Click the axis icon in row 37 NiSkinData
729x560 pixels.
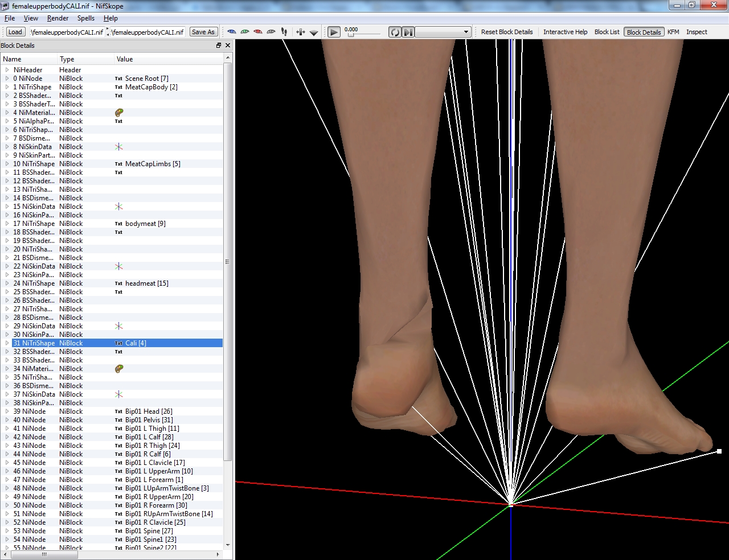pyautogui.click(x=118, y=394)
